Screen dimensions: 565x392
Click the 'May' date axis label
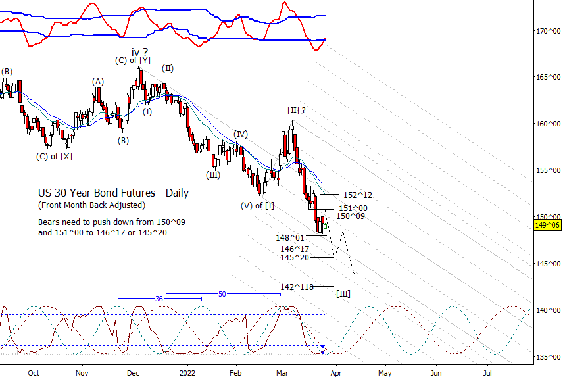click(x=385, y=373)
